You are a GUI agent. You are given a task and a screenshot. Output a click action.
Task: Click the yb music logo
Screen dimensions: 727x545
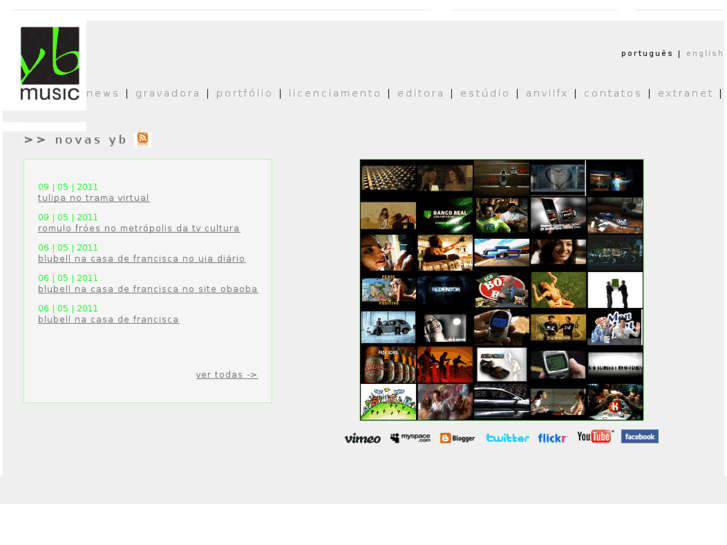50,64
